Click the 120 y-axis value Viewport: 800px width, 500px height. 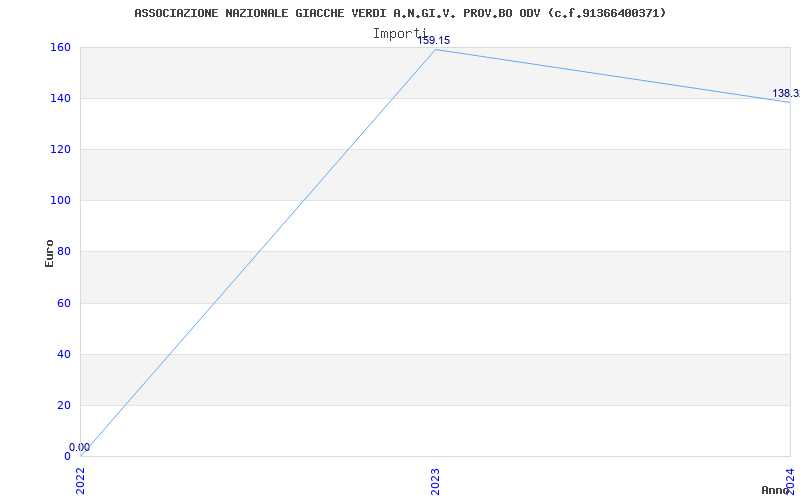point(60,149)
